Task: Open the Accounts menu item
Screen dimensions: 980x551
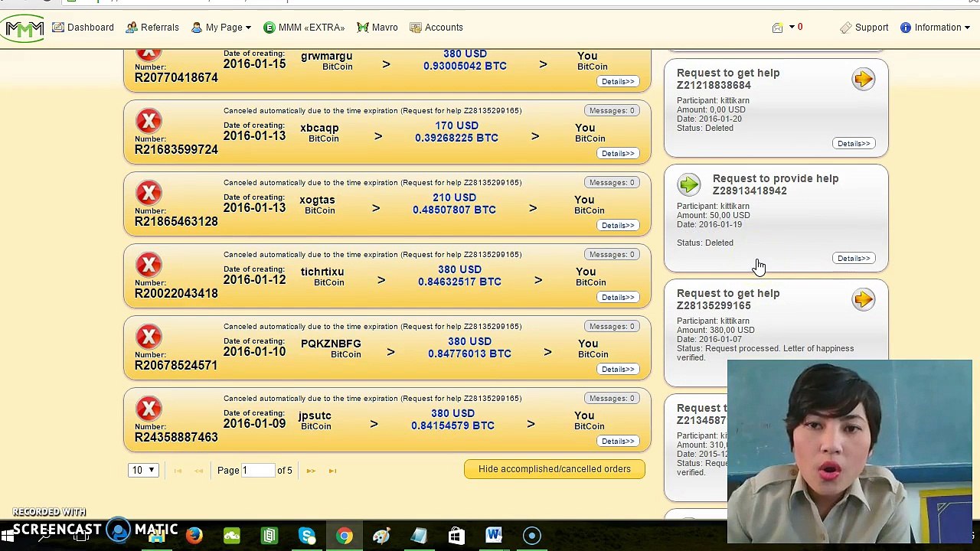Action: [436, 28]
